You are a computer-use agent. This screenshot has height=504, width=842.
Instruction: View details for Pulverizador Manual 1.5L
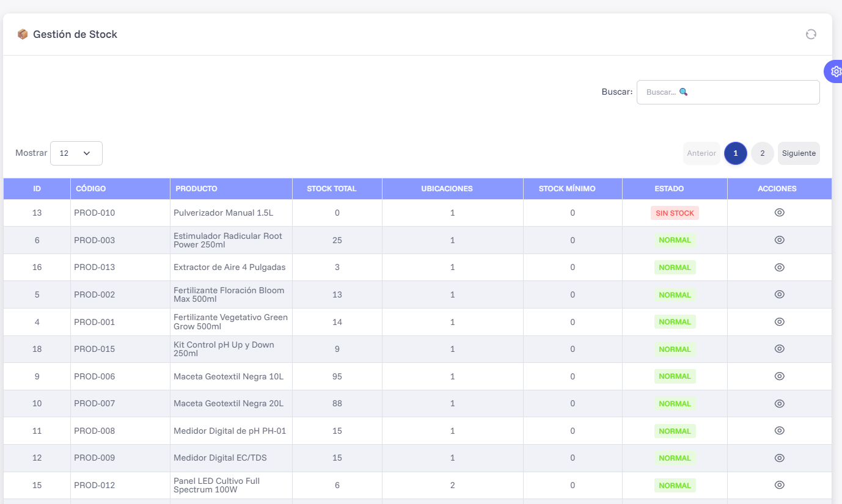(x=779, y=213)
